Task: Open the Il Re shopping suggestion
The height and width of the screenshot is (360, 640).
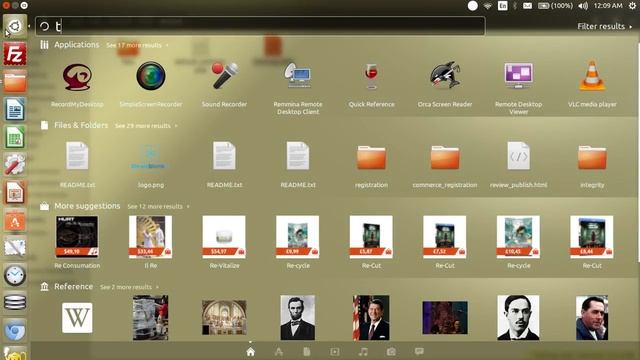Action: (151, 237)
